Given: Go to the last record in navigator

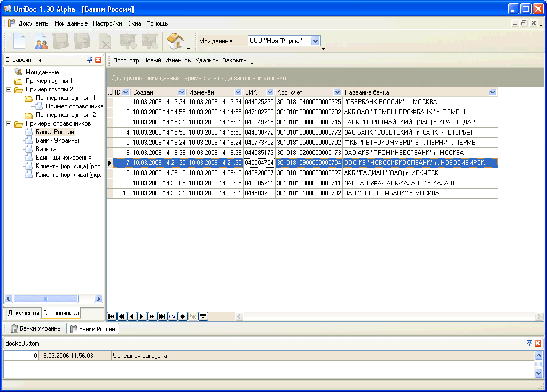Looking at the screenshot, I should [x=162, y=316].
